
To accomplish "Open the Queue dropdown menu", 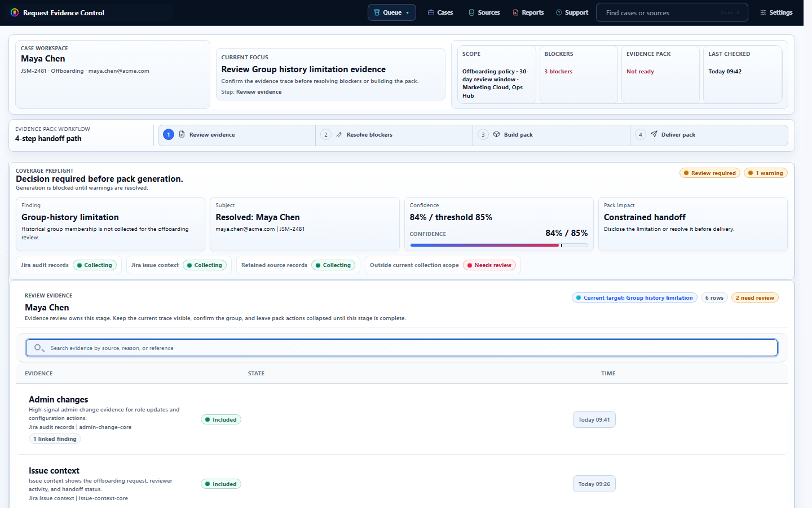I will pos(392,12).
